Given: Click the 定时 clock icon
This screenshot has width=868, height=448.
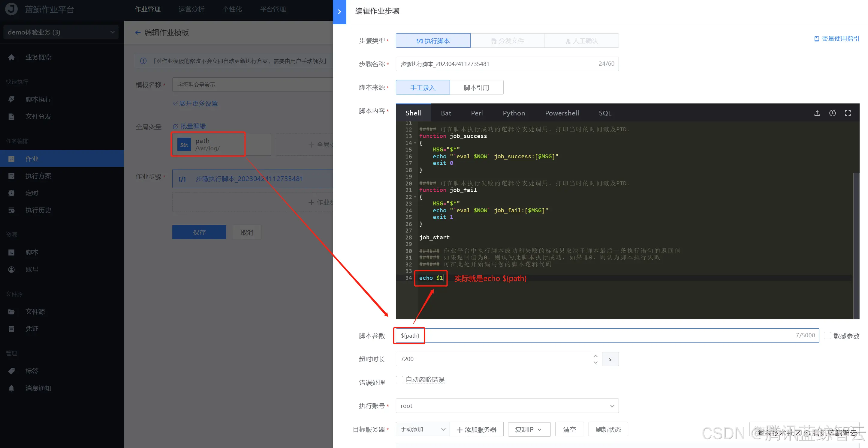Looking at the screenshot, I should click(x=11, y=193).
